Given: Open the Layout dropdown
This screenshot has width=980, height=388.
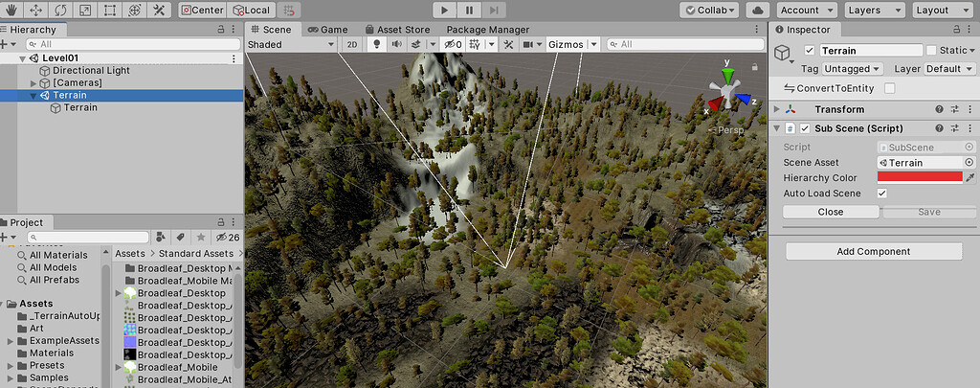Looking at the screenshot, I should coord(940,10).
